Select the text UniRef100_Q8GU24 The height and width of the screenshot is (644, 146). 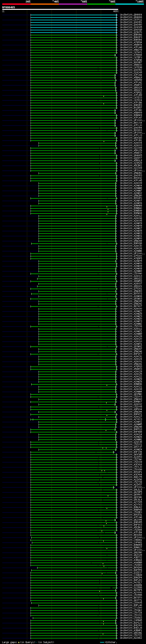[x=131, y=88]
